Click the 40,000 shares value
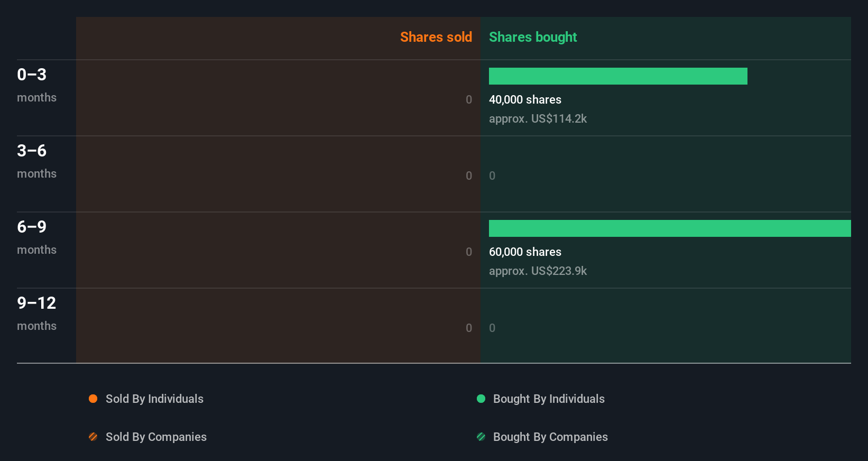This screenshot has width=868, height=461. 525,99
